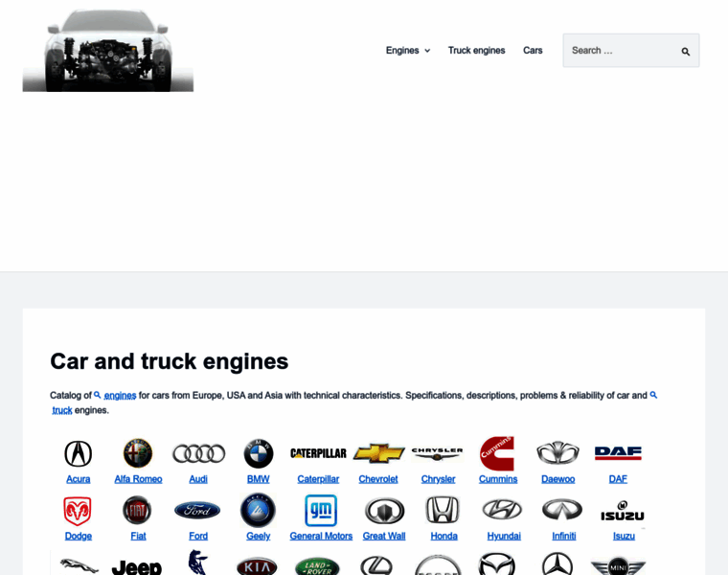This screenshot has height=575, width=728.
Task: Select the Geely circular logo
Action: click(258, 510)
